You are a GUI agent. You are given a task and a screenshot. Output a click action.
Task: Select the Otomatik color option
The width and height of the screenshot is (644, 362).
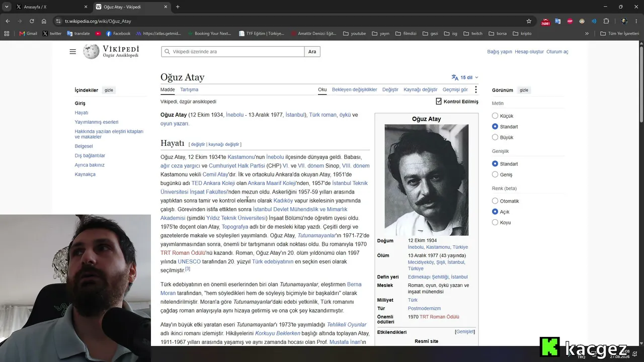click(x=495, y=201)
